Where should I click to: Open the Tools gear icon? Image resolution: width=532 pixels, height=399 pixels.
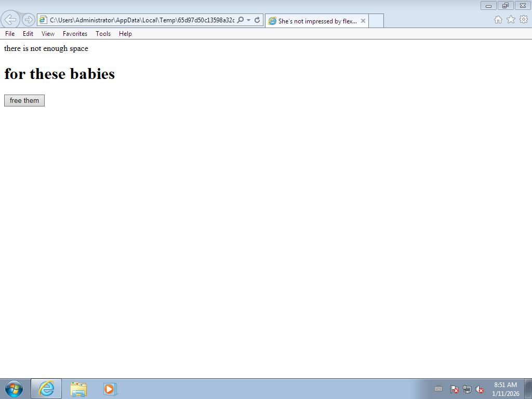pyautogui.click(x=524, y=19)
